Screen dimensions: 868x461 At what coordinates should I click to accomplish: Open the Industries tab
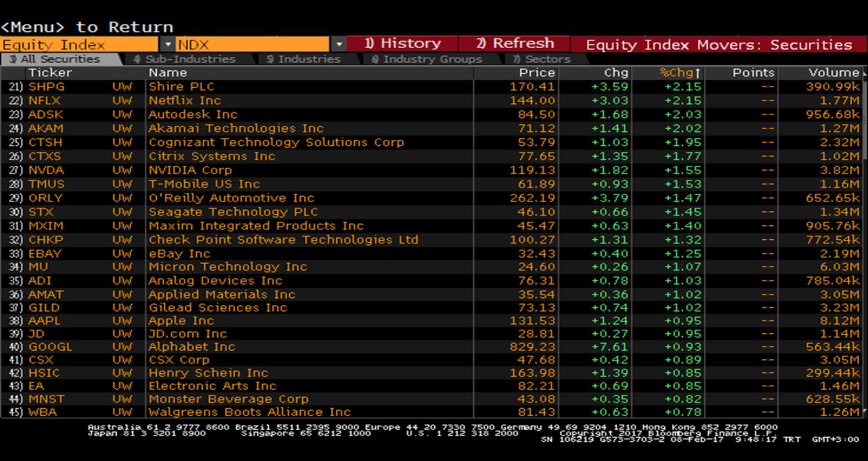click(303, 59)
